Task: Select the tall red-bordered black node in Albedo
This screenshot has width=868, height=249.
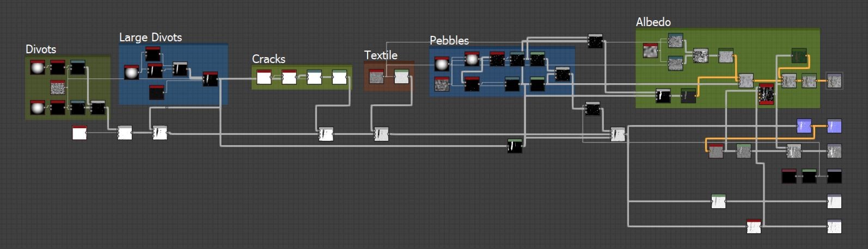Action: pos(767,94)
